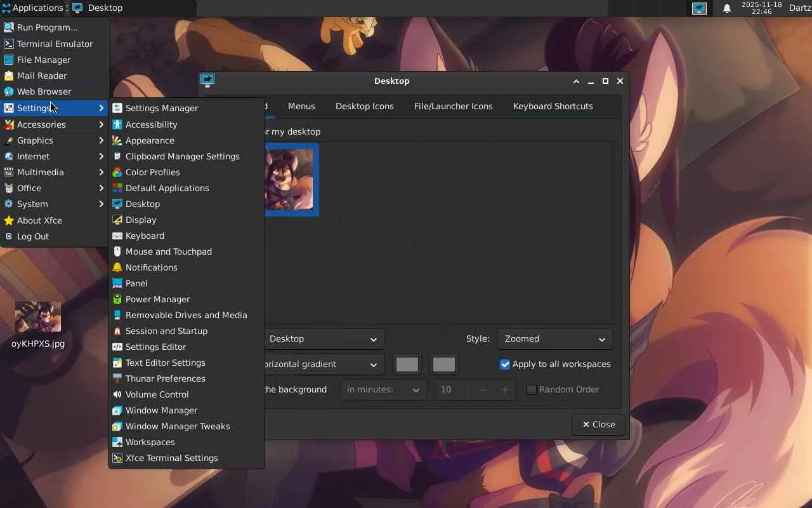Open the folder dropdown showing Desktop
This screenshot has width=812, height=508.
click(324, 339)
